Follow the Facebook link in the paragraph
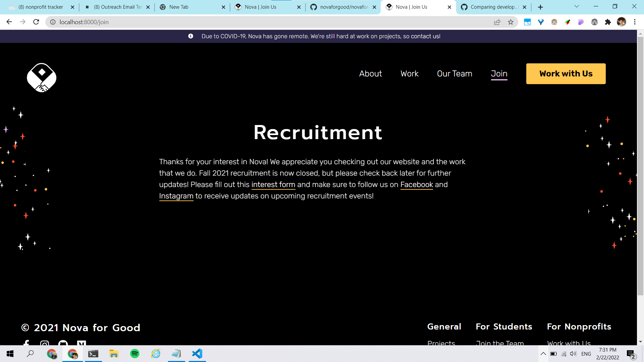Viewport: 644px width, 362px height. [x=417, y=185]
